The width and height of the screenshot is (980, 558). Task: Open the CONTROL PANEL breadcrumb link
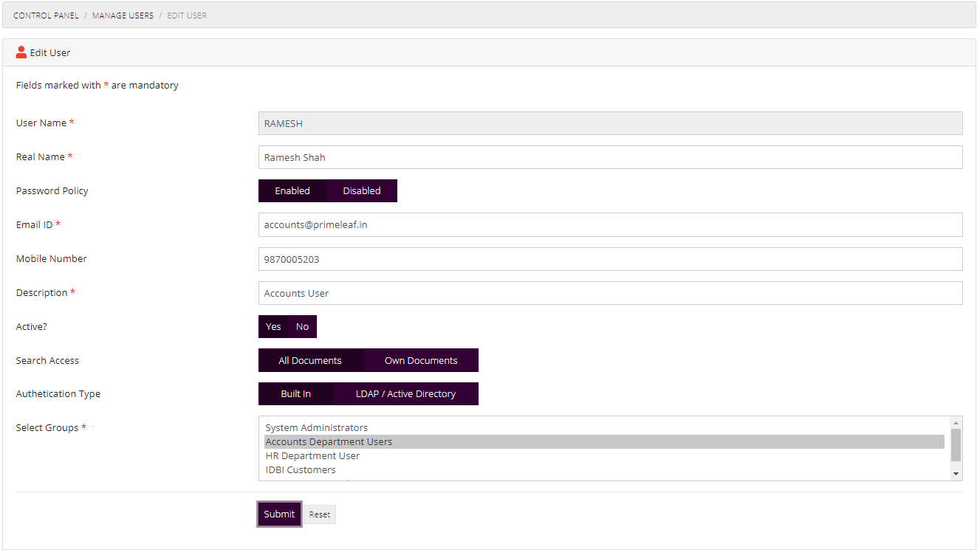pos(46,15)
